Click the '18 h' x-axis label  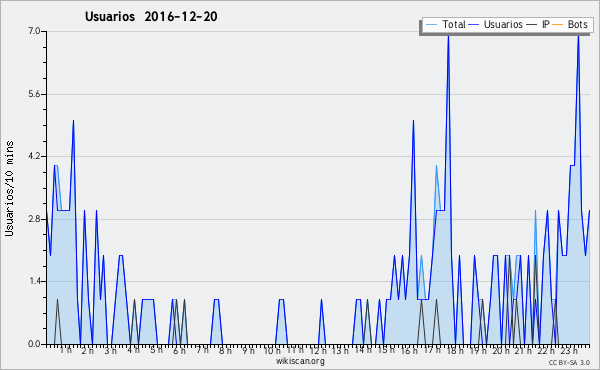point(455,350)
